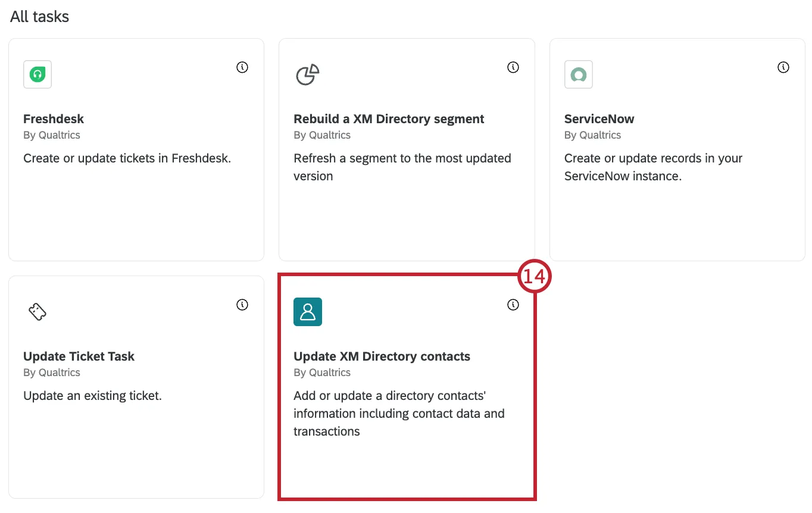Click 'By Qualtrics' on the ServiceNow card
812x513 pixels.
[x=593, y=135]
